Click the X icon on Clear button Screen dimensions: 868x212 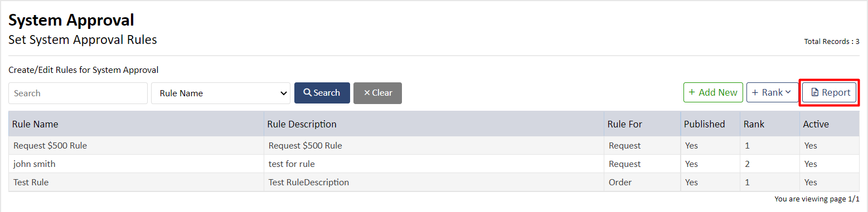[x=367, y=93]
